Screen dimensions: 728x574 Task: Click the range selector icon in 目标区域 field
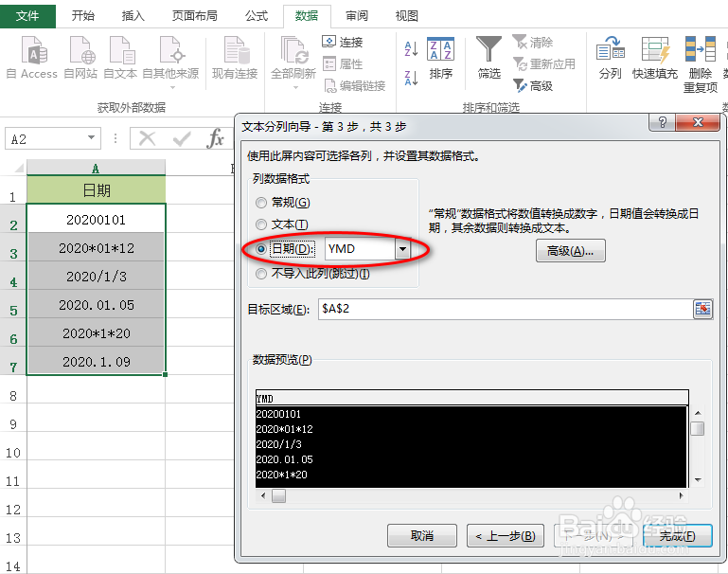[703, 309]
